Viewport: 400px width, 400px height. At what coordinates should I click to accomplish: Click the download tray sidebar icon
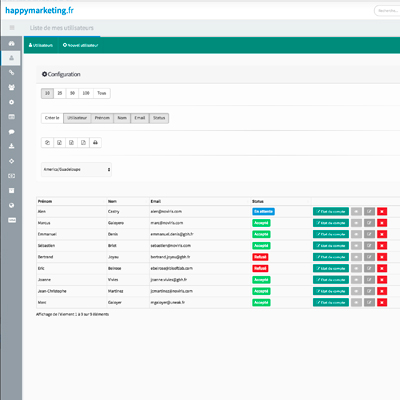[11, 146]
